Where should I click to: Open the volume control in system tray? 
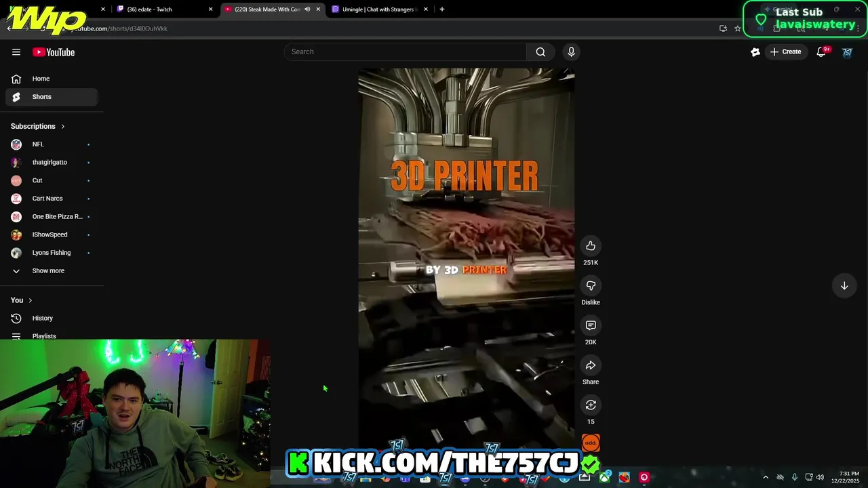click(820, 477)
